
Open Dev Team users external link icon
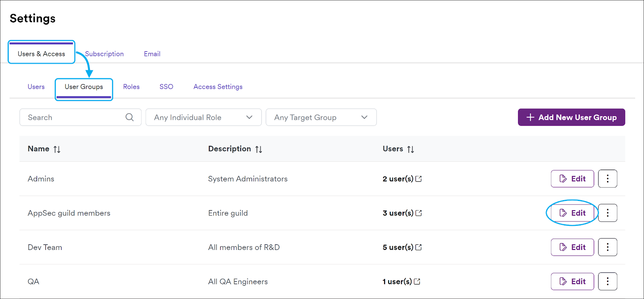point(419,247)
